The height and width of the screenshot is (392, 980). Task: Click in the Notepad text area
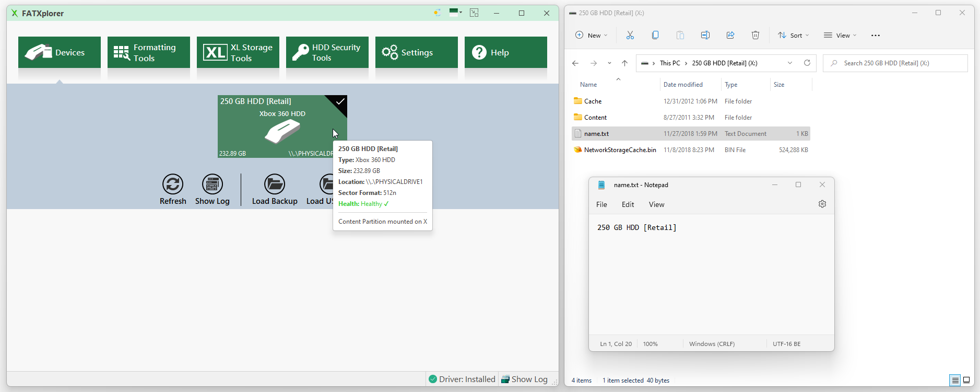tap(711, 274)
